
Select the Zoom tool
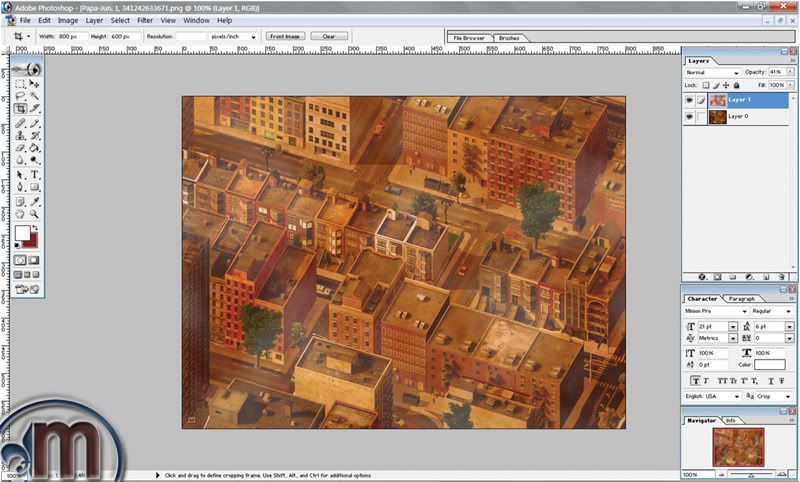click(x=34, y=214)
